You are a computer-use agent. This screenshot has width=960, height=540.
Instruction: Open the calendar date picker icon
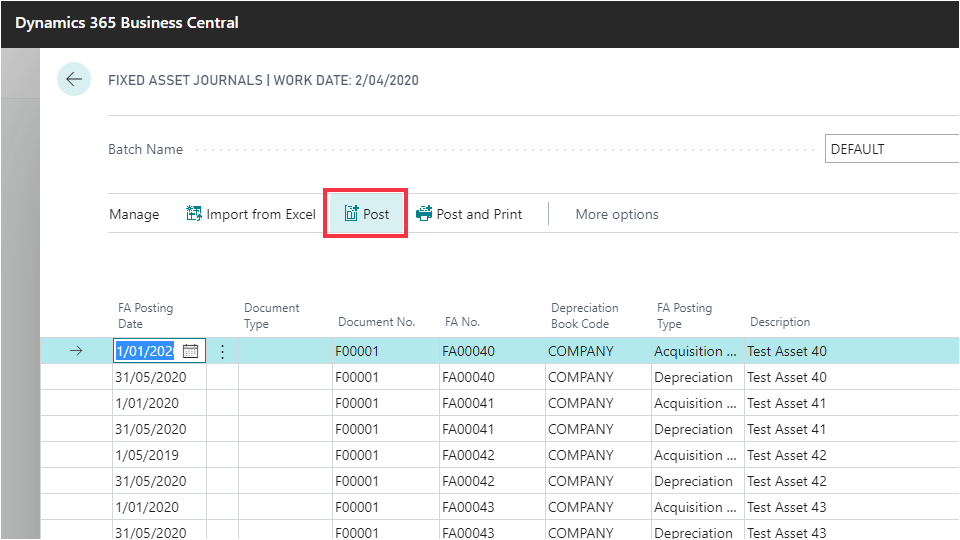pos(190,351)
